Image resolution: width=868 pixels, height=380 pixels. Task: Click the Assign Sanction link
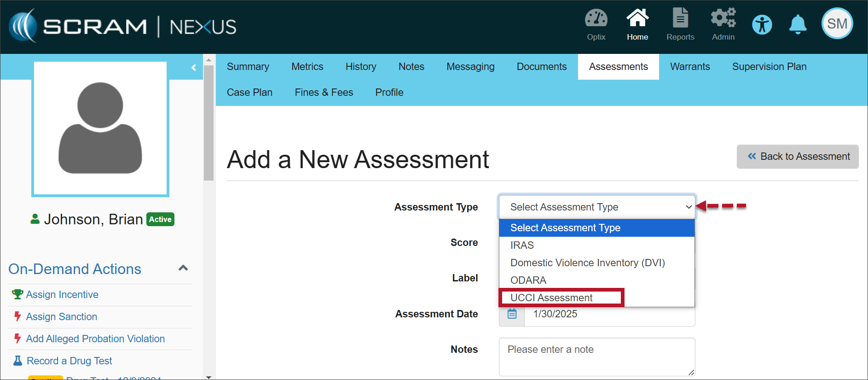tap(62, 317)
